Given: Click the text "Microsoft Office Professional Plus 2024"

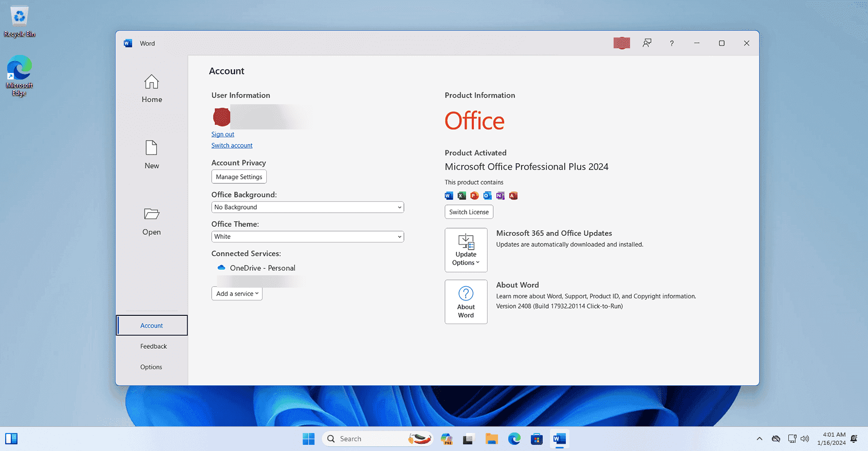Looking at the screenshot, I should 526,167.
